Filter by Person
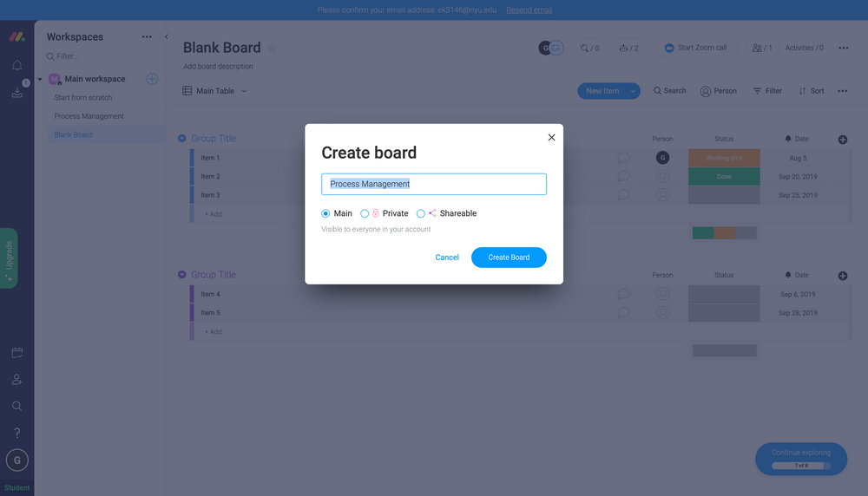 (718, 91)
